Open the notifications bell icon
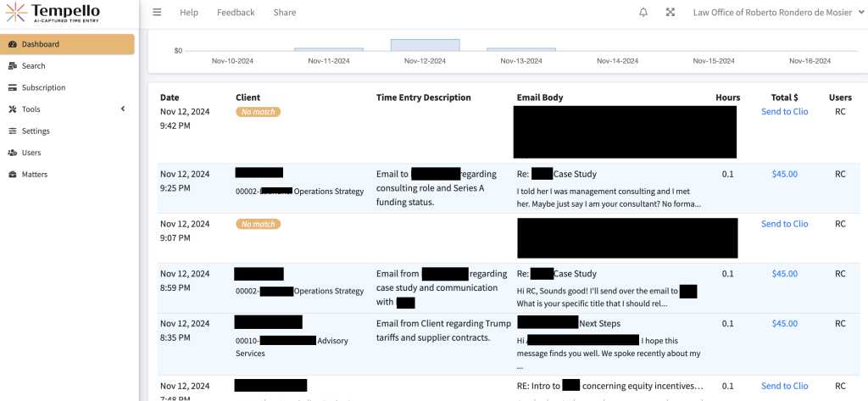The image size is (868, 401). 643,13
